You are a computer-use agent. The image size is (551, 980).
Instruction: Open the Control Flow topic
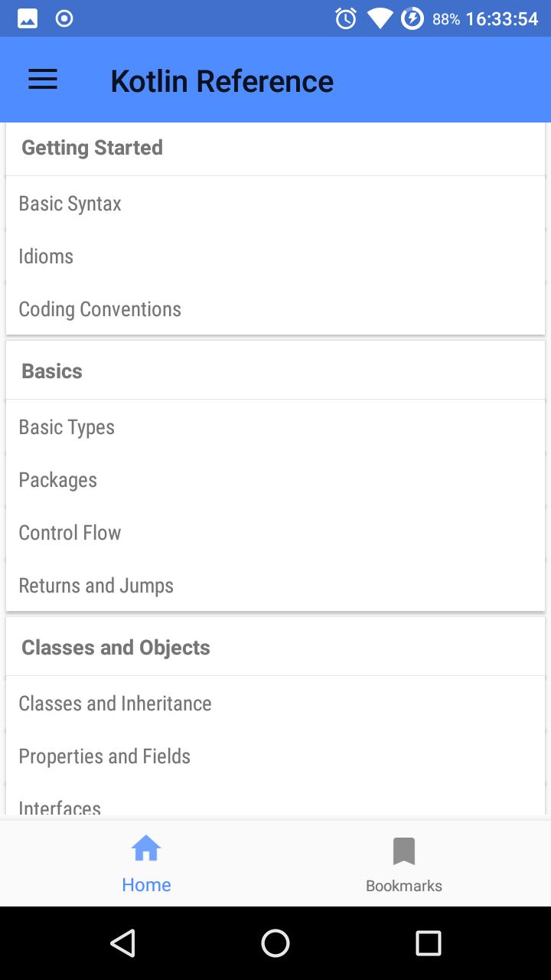coord(275,533)
